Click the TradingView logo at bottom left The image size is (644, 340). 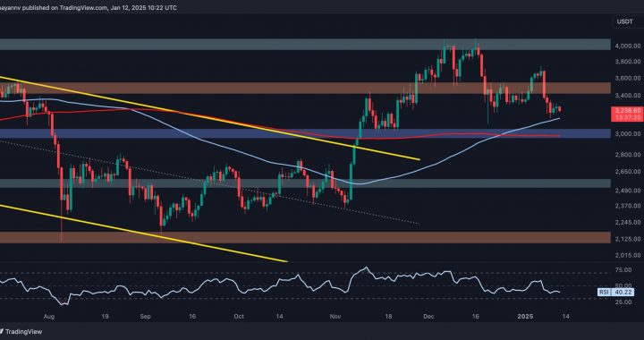click(x=21, y=331)
